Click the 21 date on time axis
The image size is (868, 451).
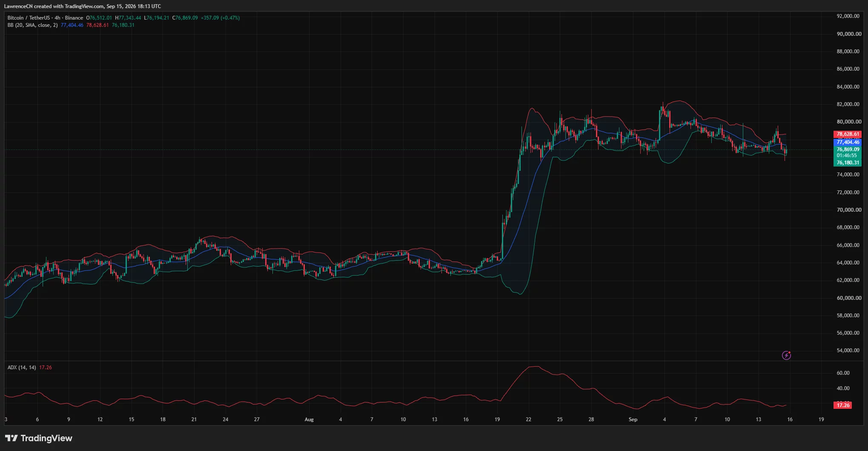[x=194, y=419]
